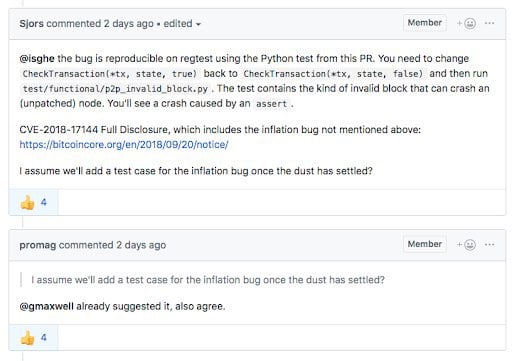Screen dimensions: 512x361
Task: Click the Member badge on promag's comment
Action: pos(425,244)
